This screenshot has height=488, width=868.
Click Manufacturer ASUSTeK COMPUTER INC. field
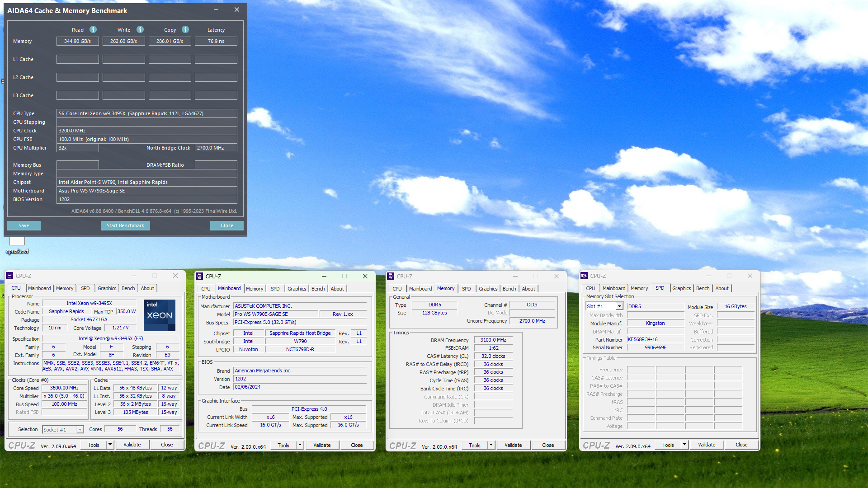[x=300, y=306]
